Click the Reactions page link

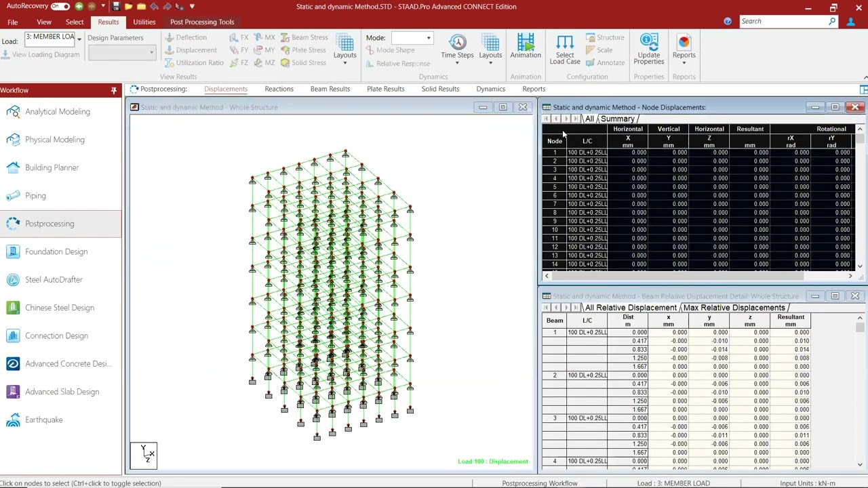pyautogui.click(x=279, y=89)
